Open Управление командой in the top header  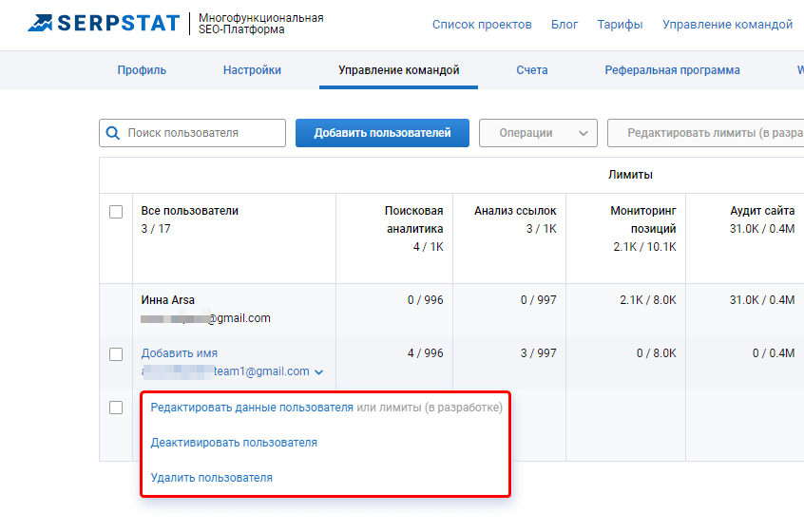coord(728,25)
